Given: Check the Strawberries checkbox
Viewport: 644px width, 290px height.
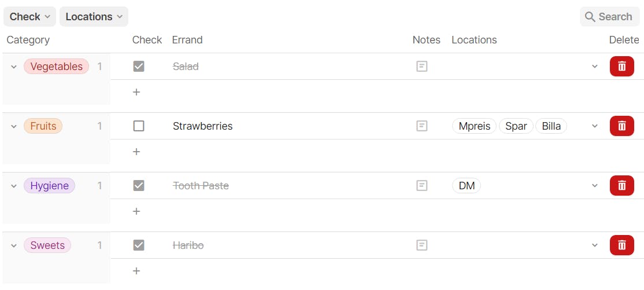Looking at the screenshot, I should pyautogui.click(x=139, y=126).
